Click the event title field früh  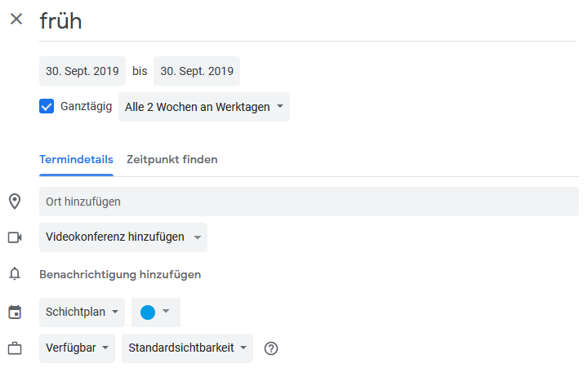[x=309, y=21]
